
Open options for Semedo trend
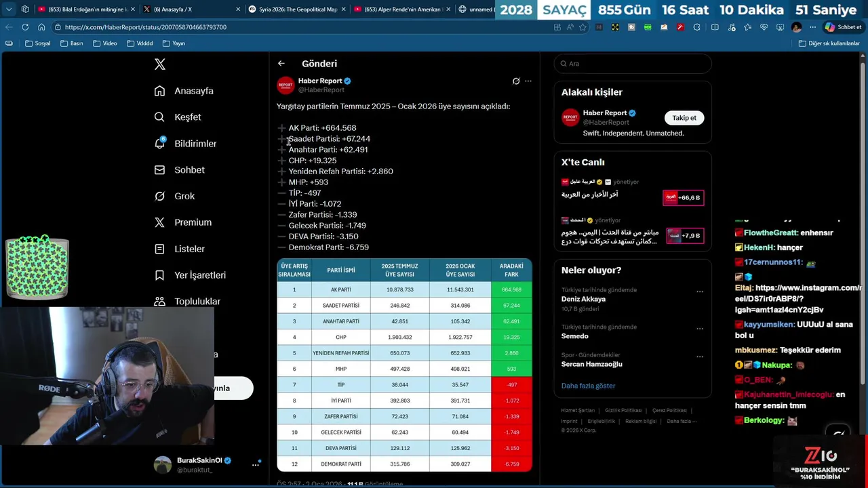[x=700, y=329]
